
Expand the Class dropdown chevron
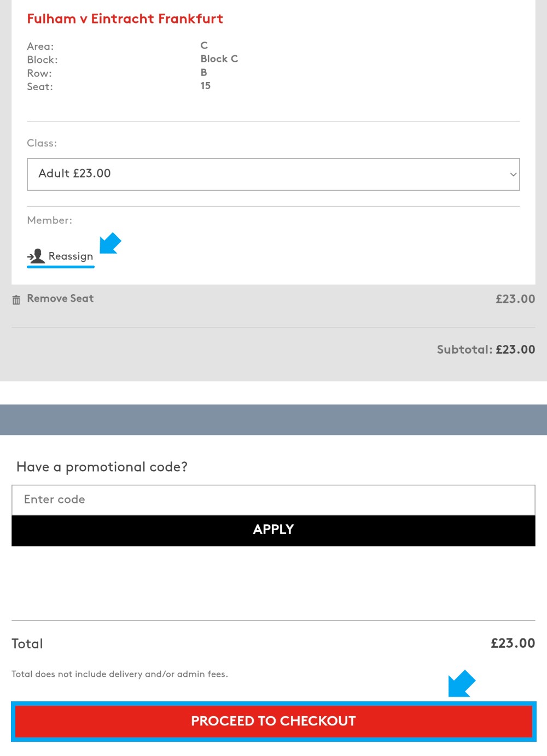point(513,174)
